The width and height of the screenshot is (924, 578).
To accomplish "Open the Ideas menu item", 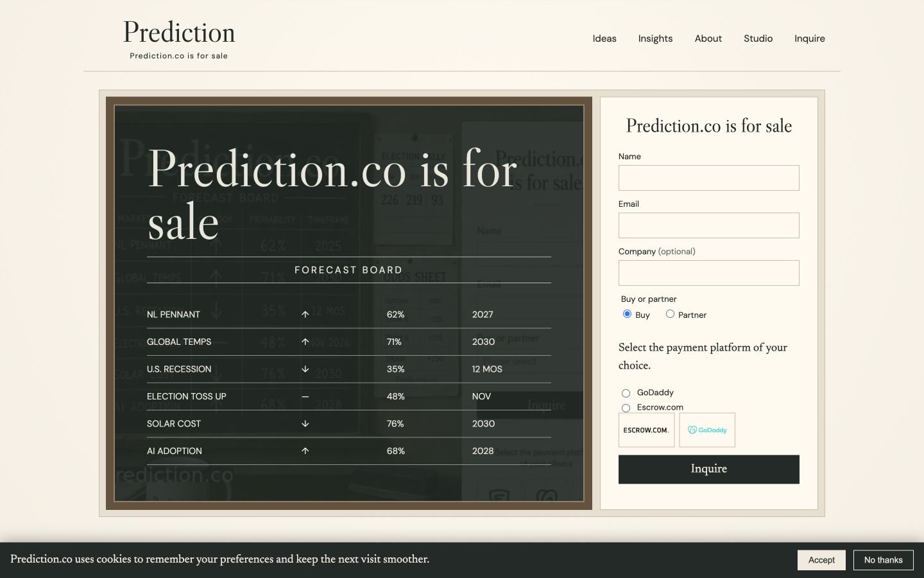I will (604, 39).
